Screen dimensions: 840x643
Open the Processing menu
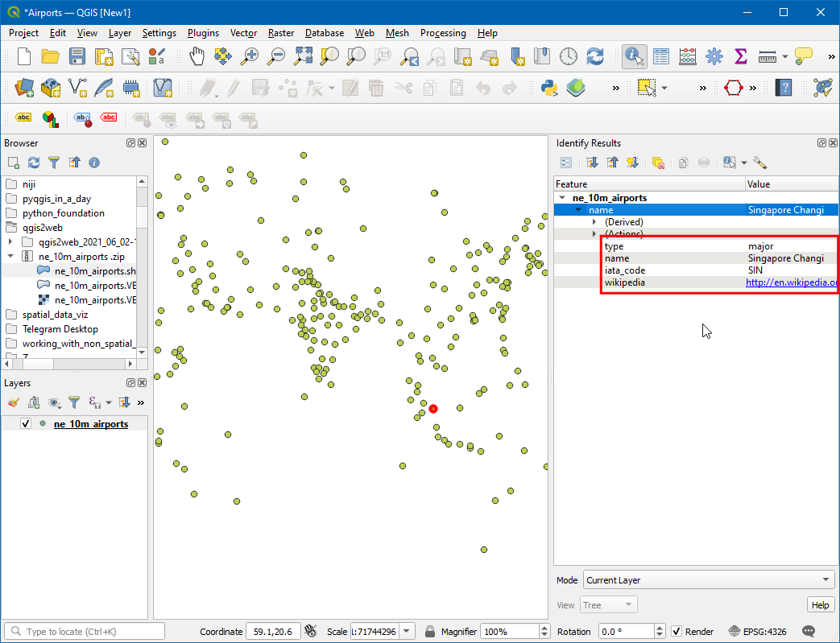[442, 33]
